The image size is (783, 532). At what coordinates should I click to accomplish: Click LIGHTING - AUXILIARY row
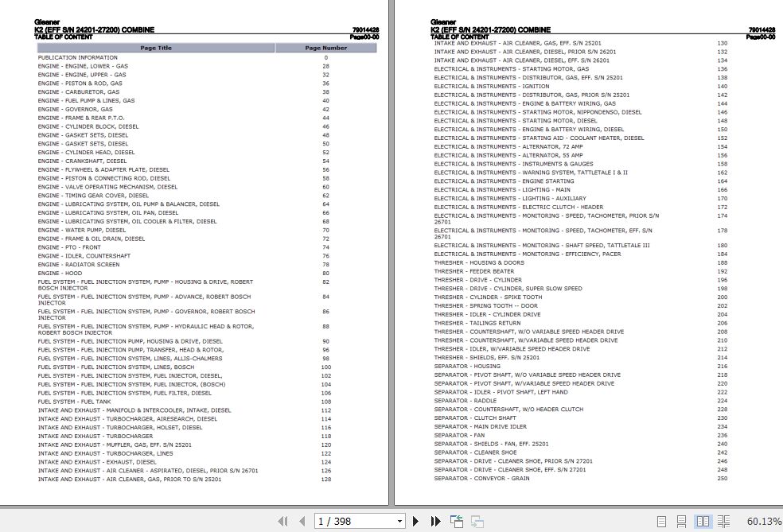point(510,198)
